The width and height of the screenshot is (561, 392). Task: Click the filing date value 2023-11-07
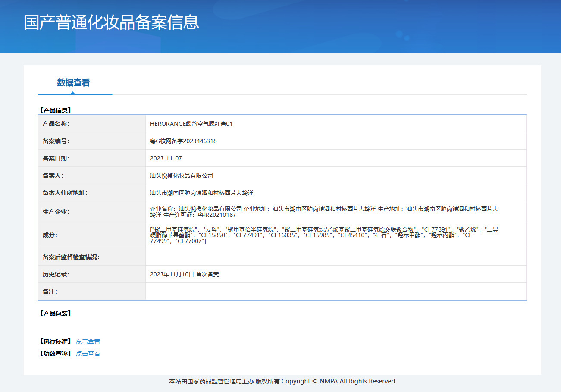(x=166, y=158)
